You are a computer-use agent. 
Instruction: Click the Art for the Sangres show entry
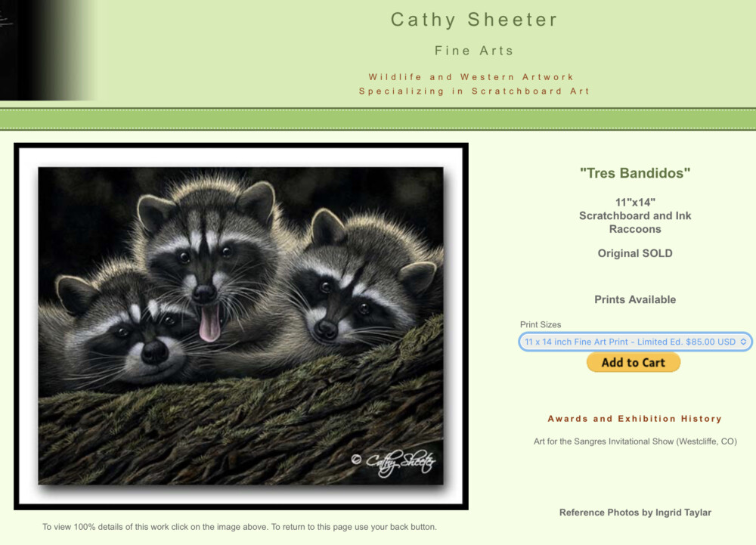point(635,441)
